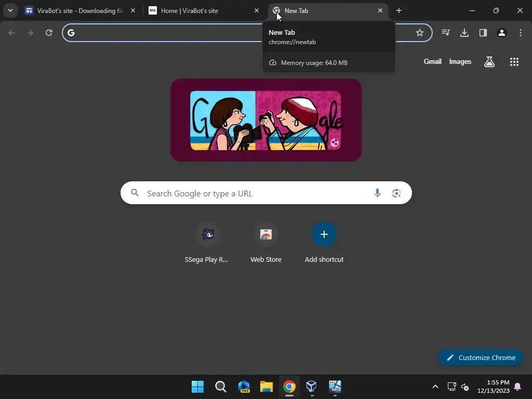The image size is (532, 399).
Task: Toggle the Chrome side panel
Action: (483, 33)
